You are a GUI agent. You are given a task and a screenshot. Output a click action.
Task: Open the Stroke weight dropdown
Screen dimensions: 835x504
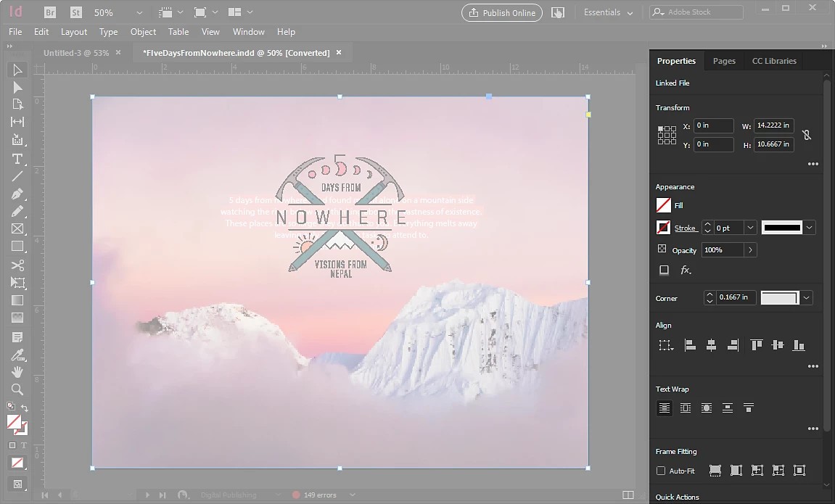click(x=750, y=228)
